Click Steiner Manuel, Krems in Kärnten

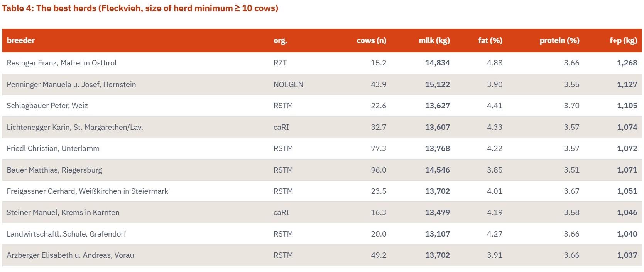pos(63,212)
